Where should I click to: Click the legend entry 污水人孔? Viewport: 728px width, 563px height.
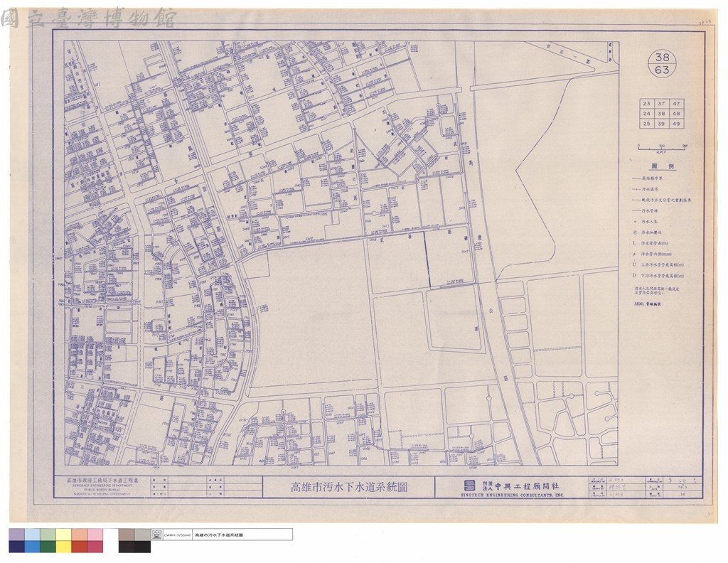tap(650, 222)
